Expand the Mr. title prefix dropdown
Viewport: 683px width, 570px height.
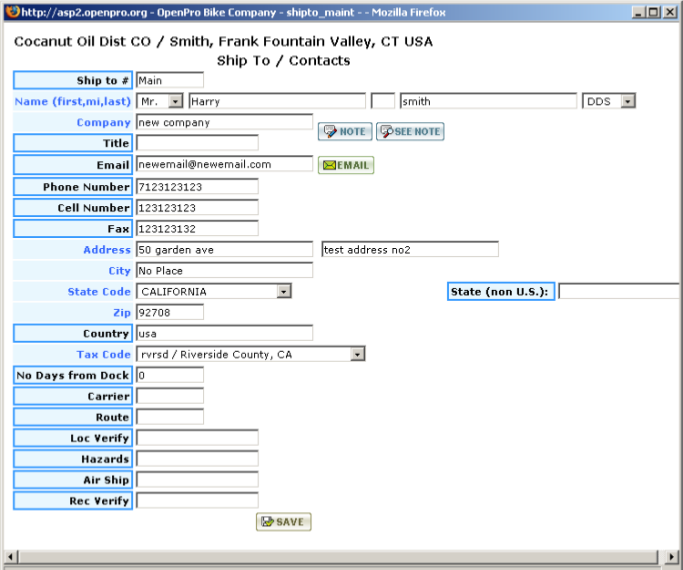[x=176, y=101]
